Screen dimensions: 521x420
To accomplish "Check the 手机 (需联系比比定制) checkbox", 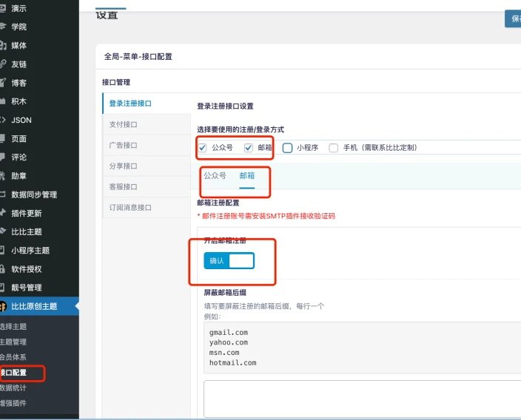I will coord(333,148).
